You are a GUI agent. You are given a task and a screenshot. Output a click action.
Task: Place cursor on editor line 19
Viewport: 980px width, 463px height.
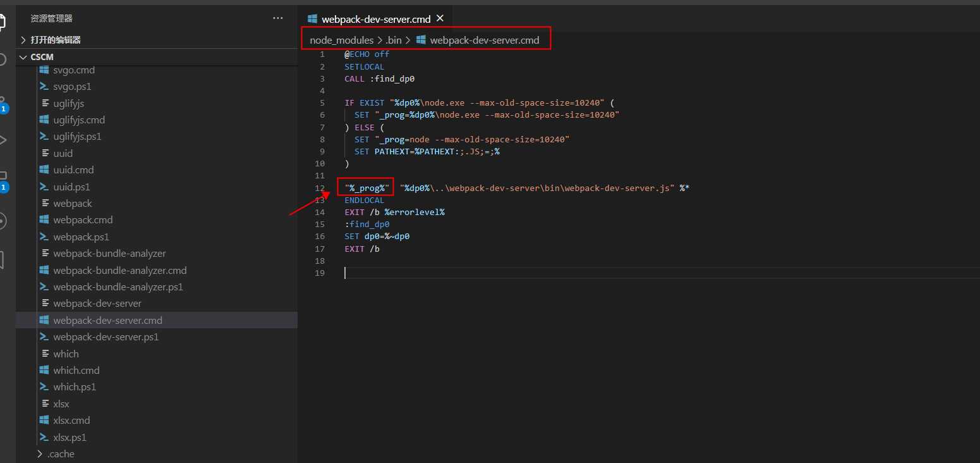click(x=662, y=273)
